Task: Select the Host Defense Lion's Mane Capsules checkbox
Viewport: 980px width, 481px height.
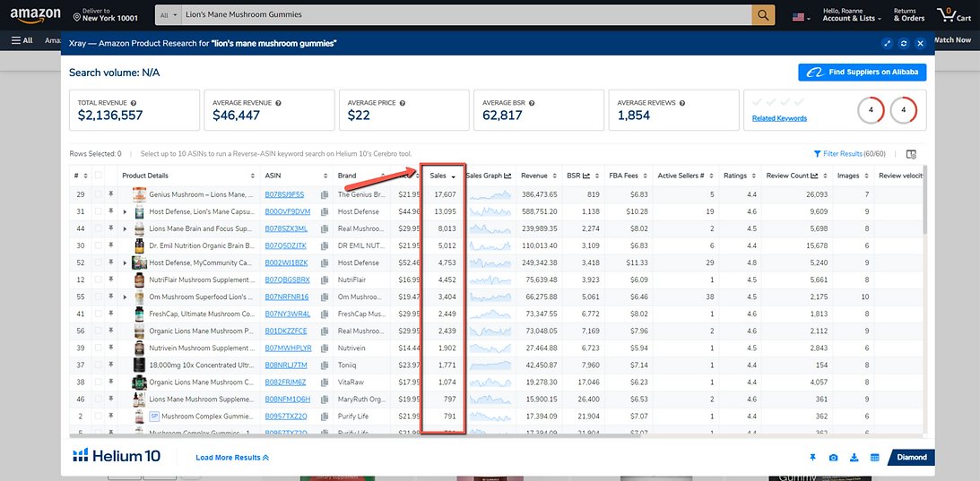Action: coord(98,211)
